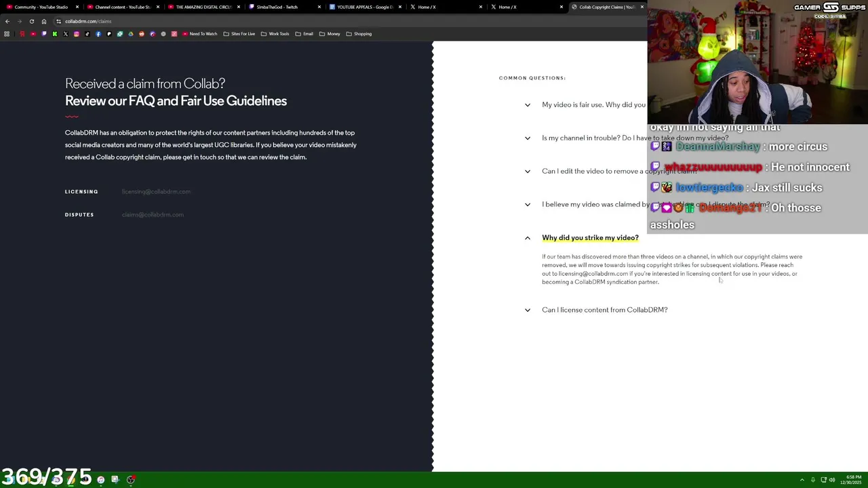The width and height of the screenshot is (868, 488).
Task: Open the browser home page button
Action: [x=44, y=21]
